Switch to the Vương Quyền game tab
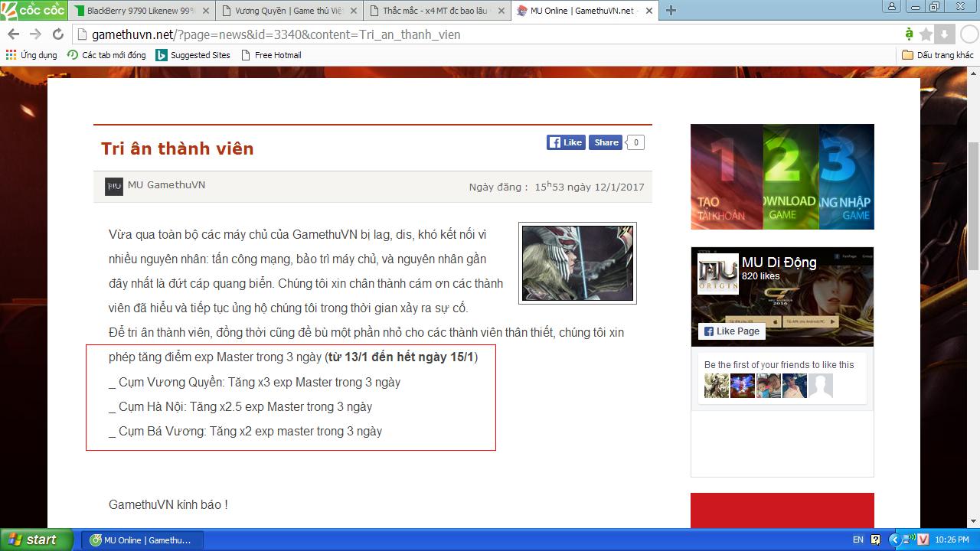Viewport: 980px width, 551px height. tap(287, 11)
